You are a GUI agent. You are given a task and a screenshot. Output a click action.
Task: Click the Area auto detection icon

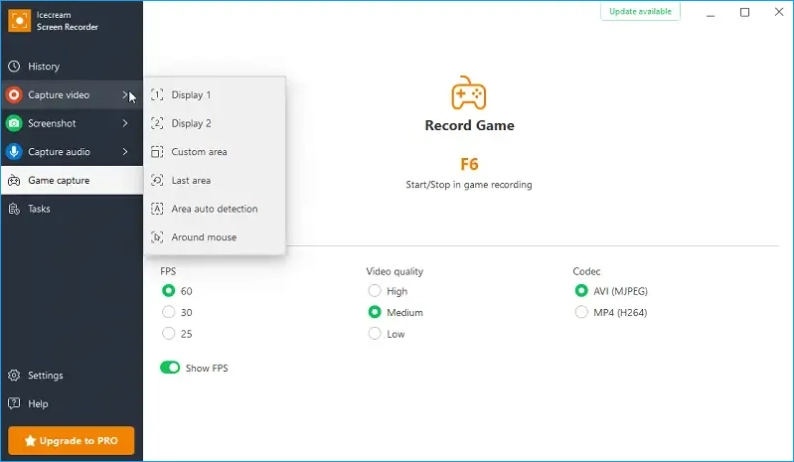[157, 209]
